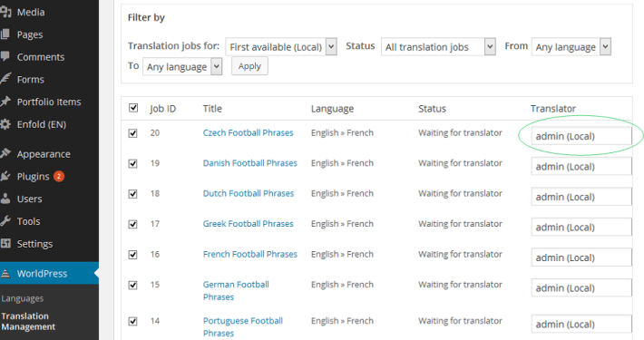The image size is (644, 340).
Task: Open the French Football Phrases link
Action: [x=250, y=254]
